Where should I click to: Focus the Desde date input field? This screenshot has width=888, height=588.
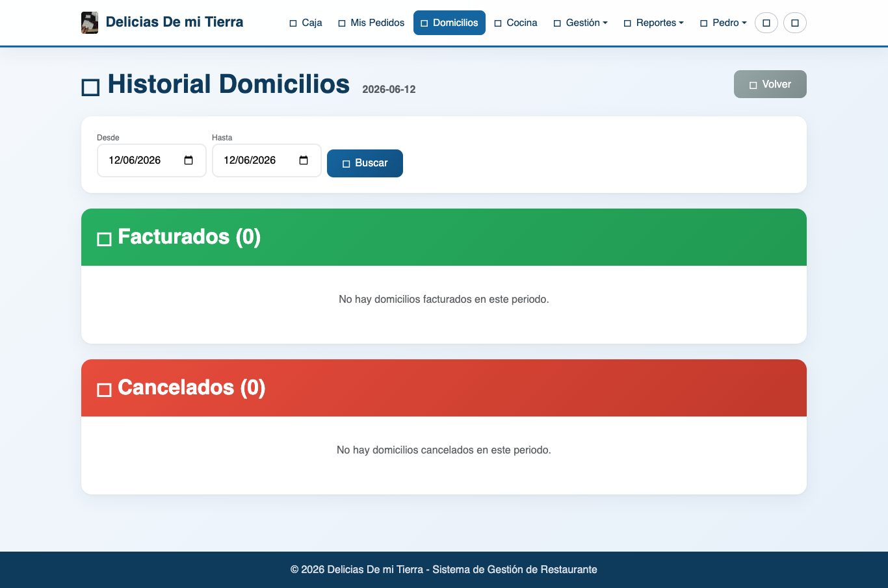tap(151, 160)
